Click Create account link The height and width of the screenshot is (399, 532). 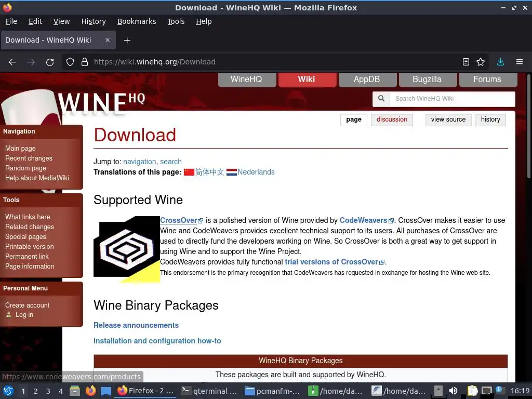pyautogui.click(x=27, y=305)
